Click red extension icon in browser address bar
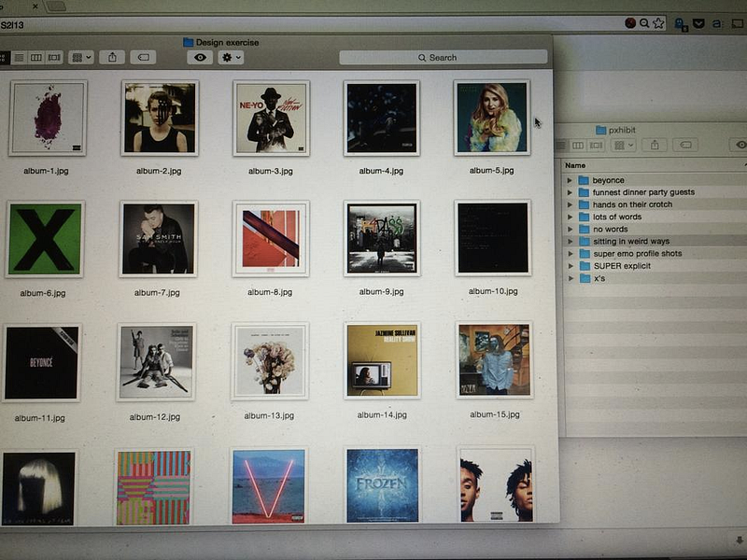 coord(630,22)
